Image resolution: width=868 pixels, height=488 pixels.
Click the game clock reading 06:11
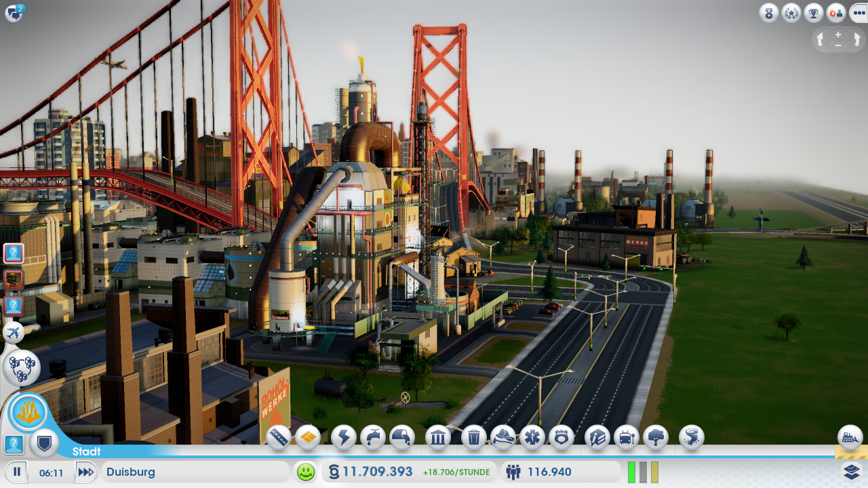[51, 472]
